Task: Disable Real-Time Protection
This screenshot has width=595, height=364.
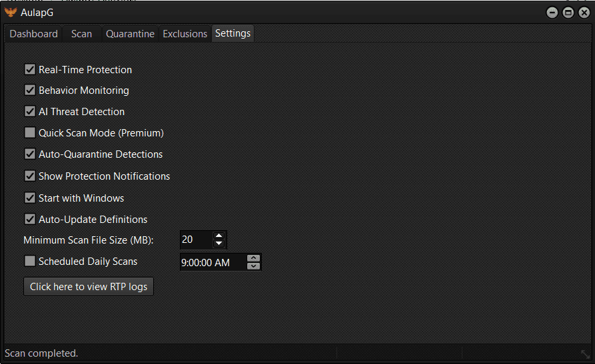Action: [30, 69]
